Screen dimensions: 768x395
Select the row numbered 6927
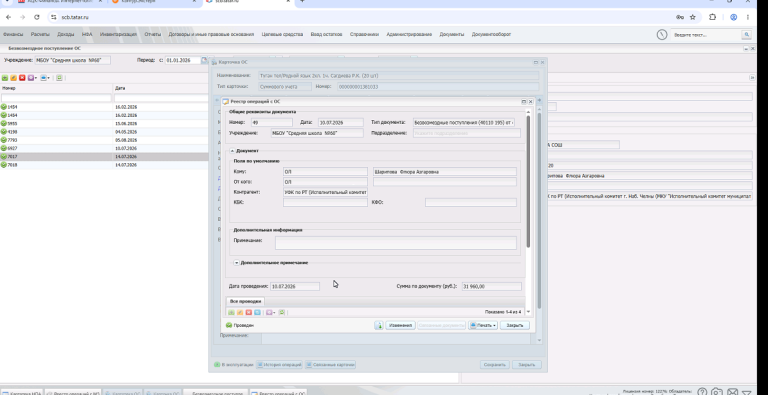pyautogui.click(x=105, y=148)
